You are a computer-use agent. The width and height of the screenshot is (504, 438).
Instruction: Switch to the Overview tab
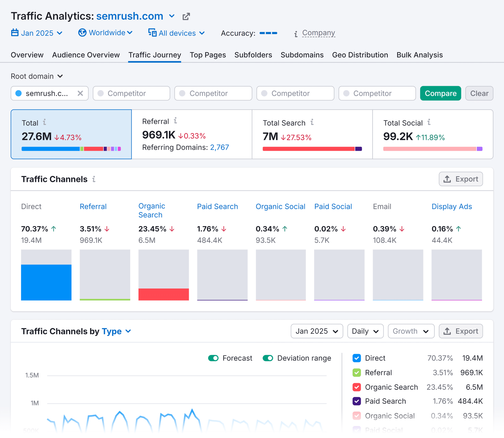[27, 55]
